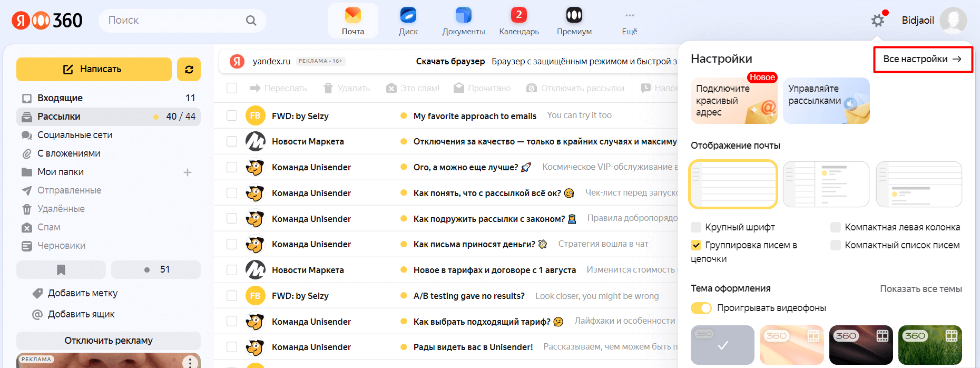Select the grey default theme swatch
980x368 pixels.
click(x=722, y=345)
